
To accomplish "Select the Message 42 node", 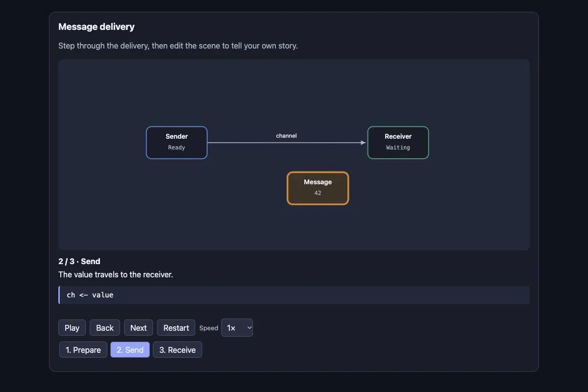I will tap(318, 188).
